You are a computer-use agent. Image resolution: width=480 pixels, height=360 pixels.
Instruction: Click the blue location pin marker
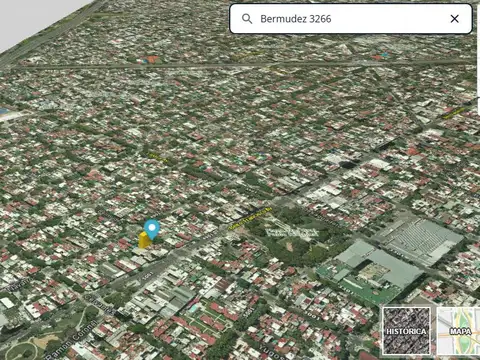tap(152, 229)
